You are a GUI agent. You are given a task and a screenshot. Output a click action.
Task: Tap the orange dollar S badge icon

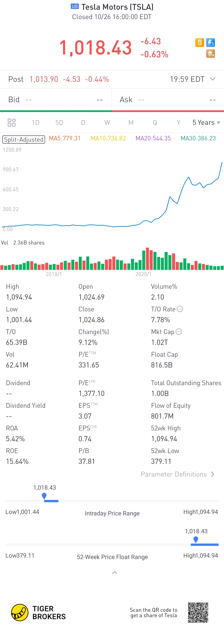click(200, 43)
